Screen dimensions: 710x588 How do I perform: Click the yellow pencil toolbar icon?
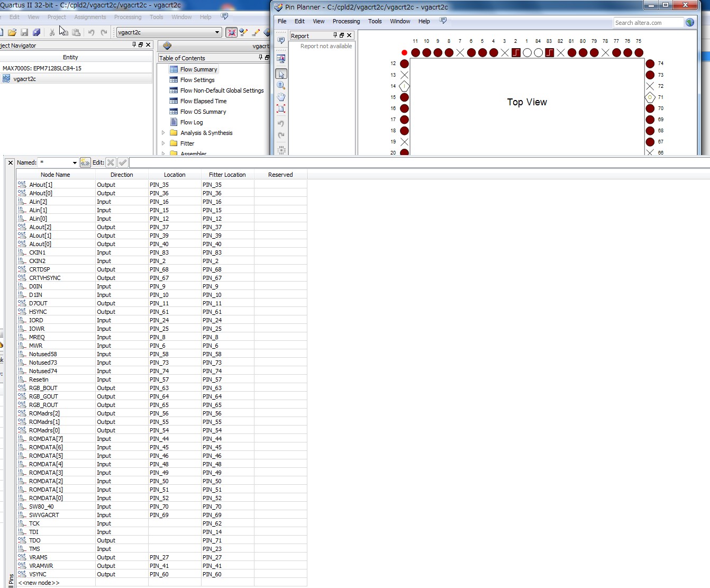point(256,32)
